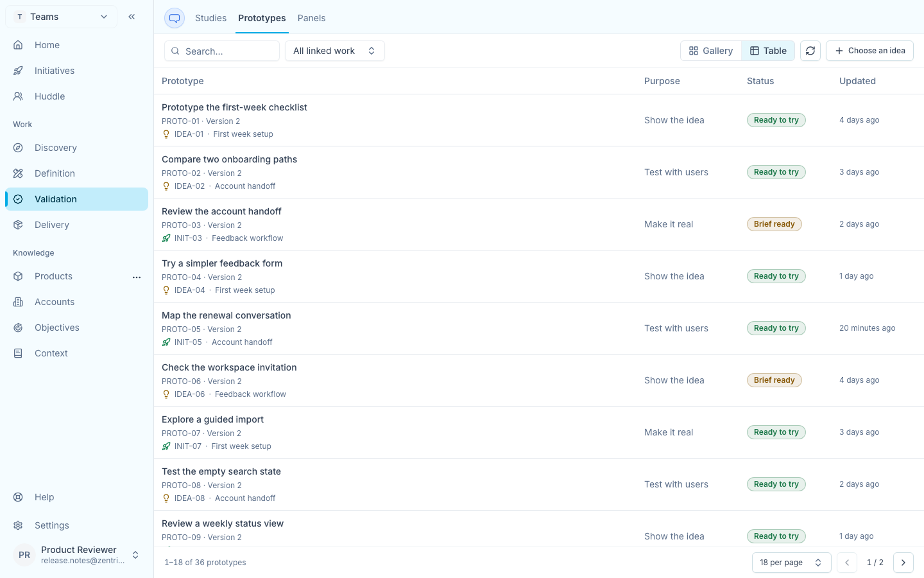This screenshot has width=924, height=578.
Task: Click the Objectives target icon
Action: (x=18, y=328)
